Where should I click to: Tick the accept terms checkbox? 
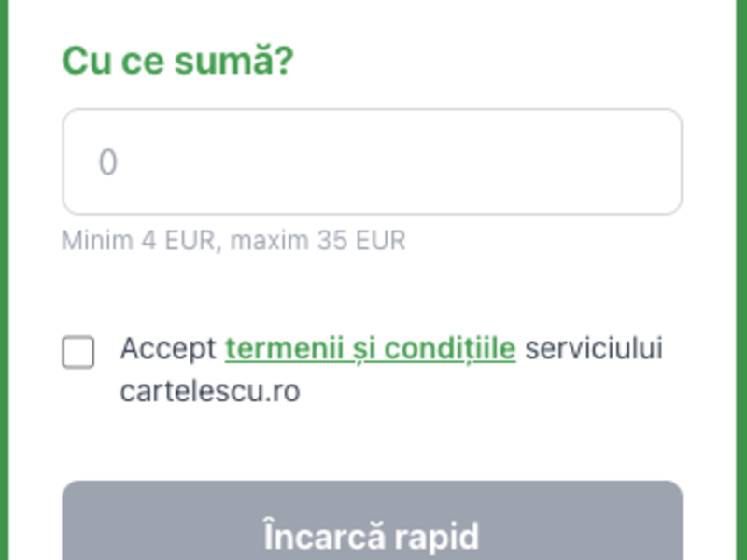point(78,352)
